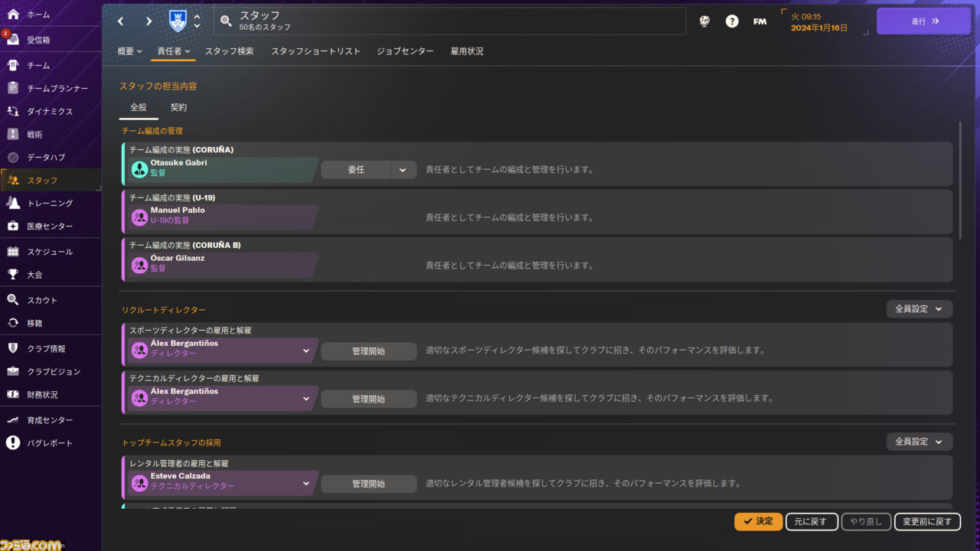Viewport: 980px width, 551px height.
Task: Go back with the left arrow
Action: [x=121, y=21]
